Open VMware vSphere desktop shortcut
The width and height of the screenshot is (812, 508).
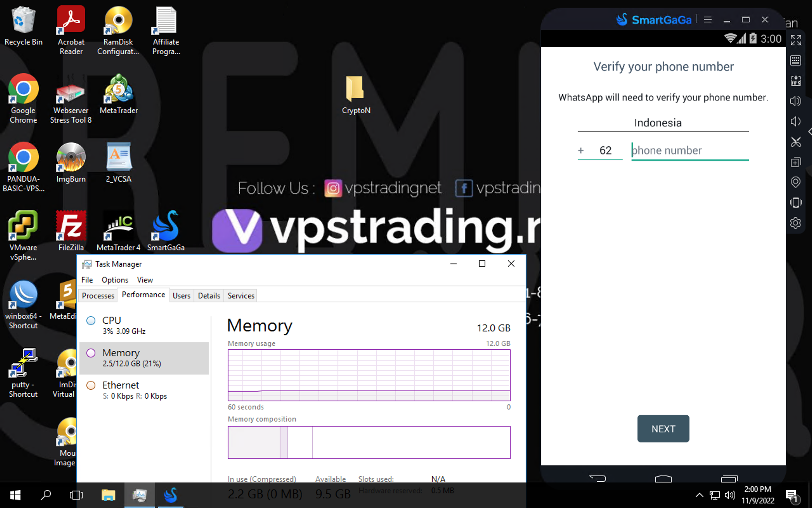point(23,236)
